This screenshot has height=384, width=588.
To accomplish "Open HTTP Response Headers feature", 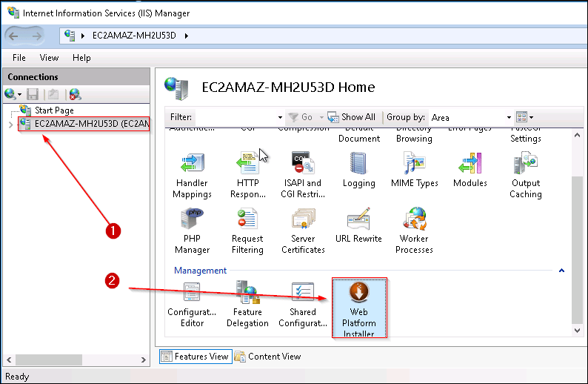I will click(247, 175).
